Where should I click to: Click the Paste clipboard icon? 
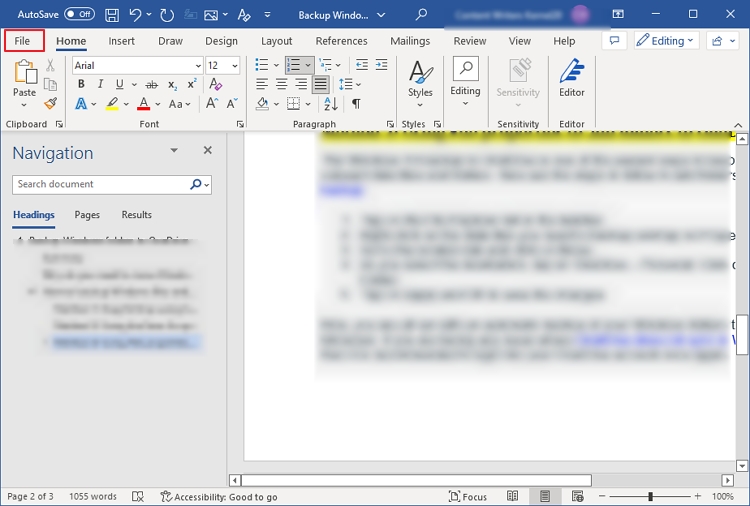click(x=25, y=72)
